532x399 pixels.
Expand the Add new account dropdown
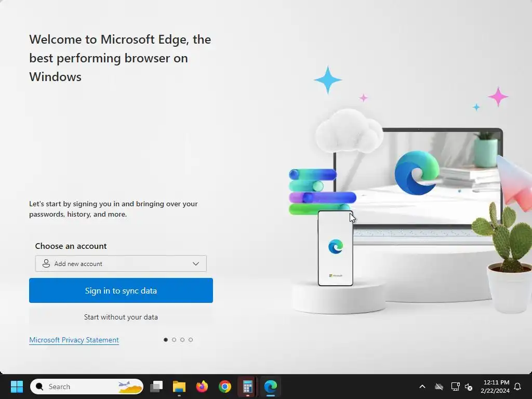click(x=121, y=263)
